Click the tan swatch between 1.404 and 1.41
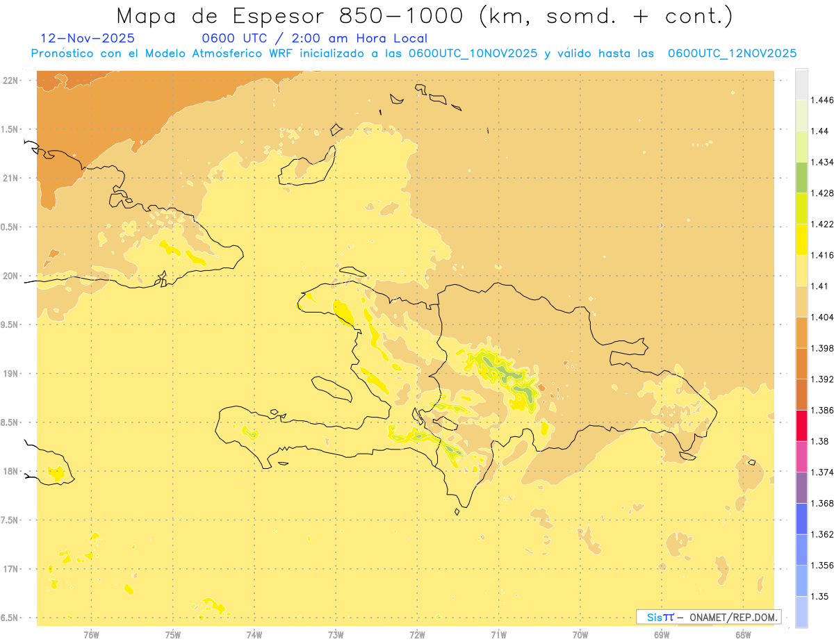Image resolution: width=834 pixels, height=644 pixels. pos(801,302)
